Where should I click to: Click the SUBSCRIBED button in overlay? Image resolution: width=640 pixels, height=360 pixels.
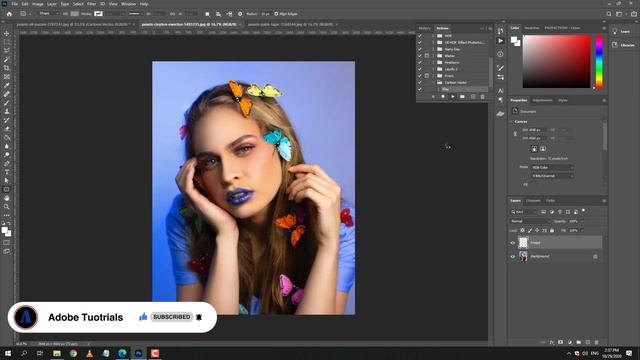tap(171, 317)
